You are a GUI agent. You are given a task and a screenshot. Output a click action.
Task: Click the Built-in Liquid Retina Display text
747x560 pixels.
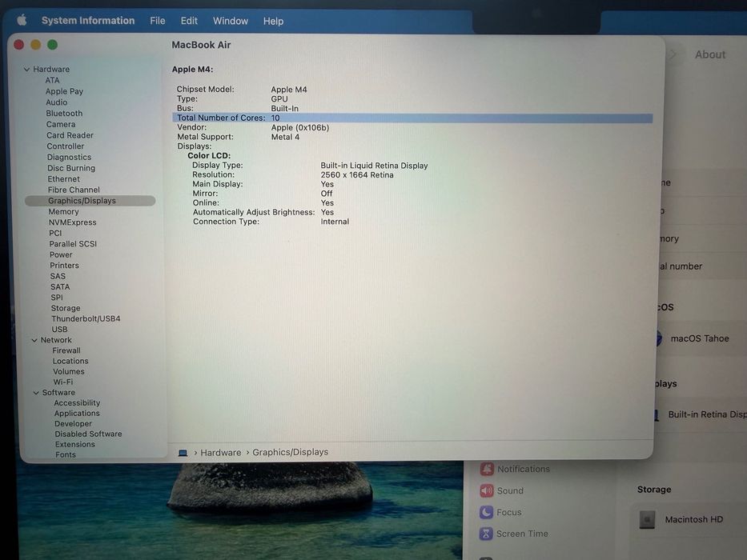[374, 166]
